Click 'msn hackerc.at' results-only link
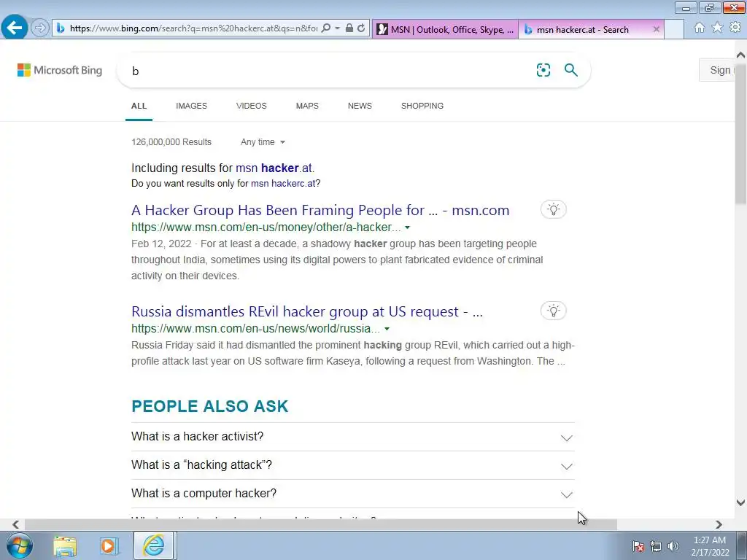 point(283,183)
